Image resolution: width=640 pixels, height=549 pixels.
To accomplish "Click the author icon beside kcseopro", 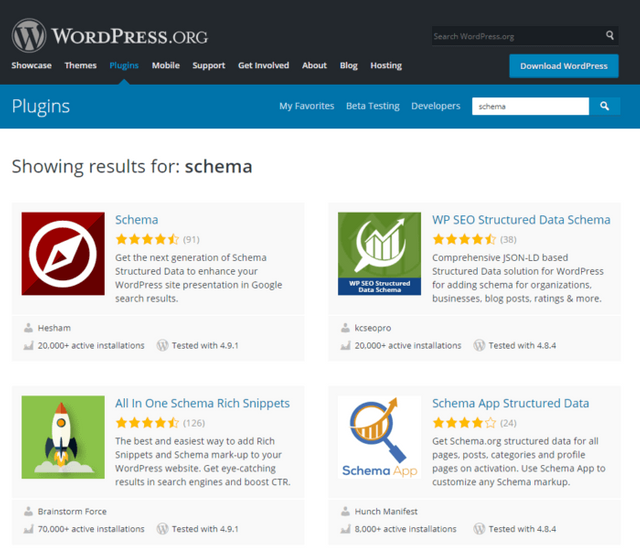I will (x=345, y=327).
